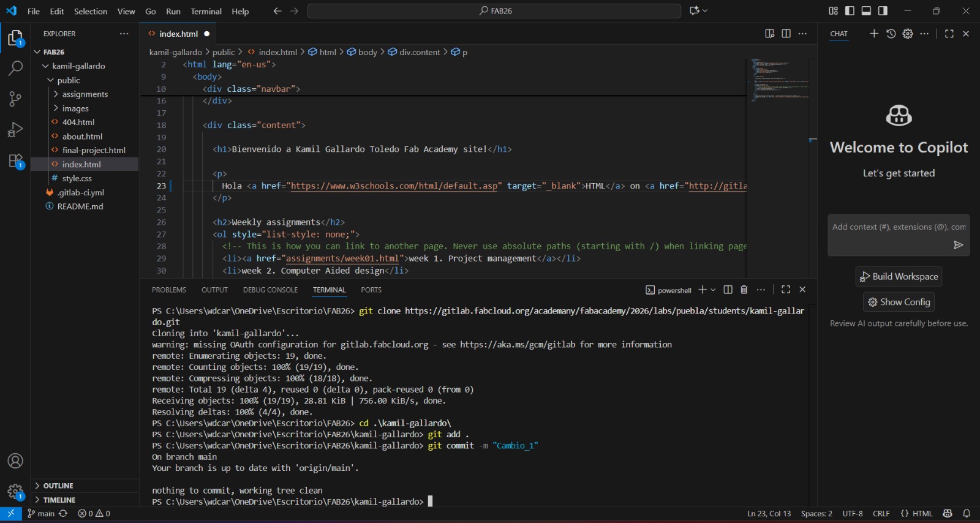Open about.html in the explorer

coord(82,136)
